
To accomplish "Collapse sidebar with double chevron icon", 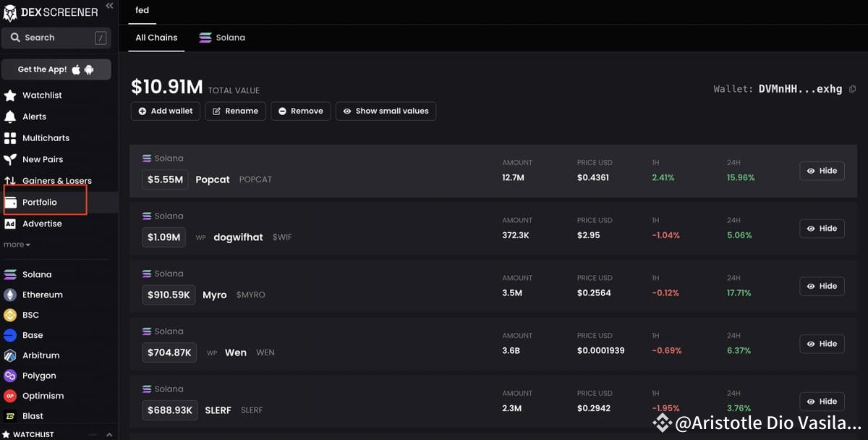I will tap(109, 6).
